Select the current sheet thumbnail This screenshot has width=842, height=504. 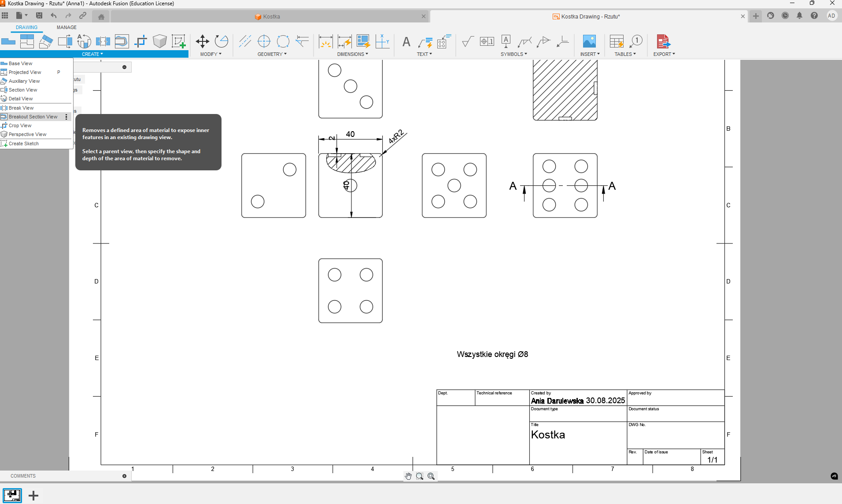[12, 495]
